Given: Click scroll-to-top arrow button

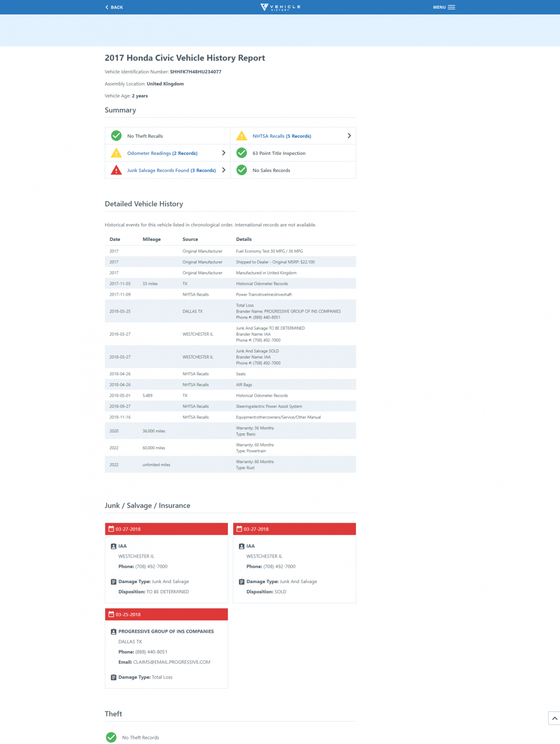Looking at the screenshot, I should 554,718.
